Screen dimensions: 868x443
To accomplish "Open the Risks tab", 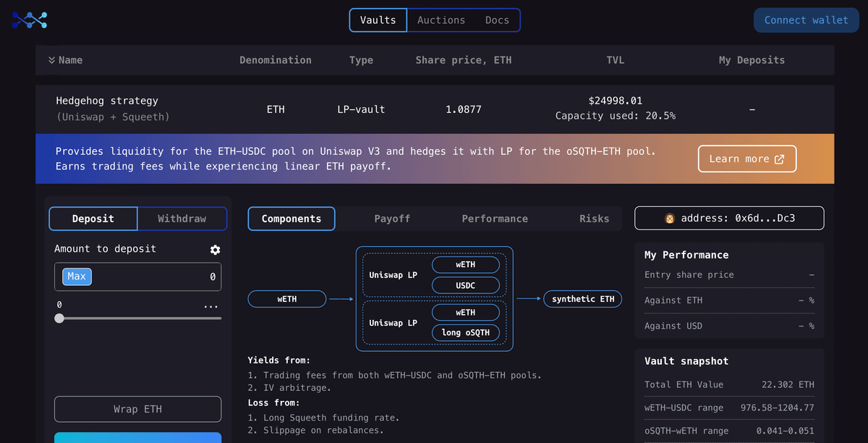I will click(x=594, y=219).
